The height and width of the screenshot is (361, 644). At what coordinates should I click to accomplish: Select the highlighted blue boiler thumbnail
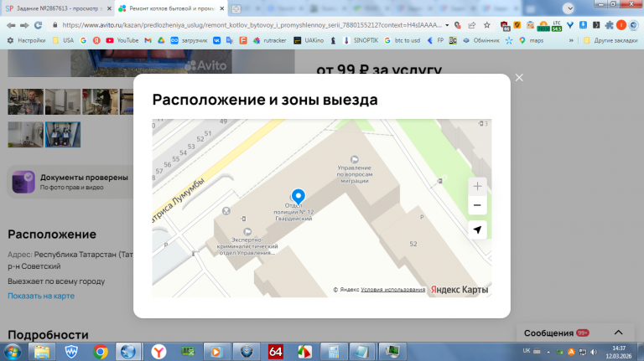click(63, 134)
